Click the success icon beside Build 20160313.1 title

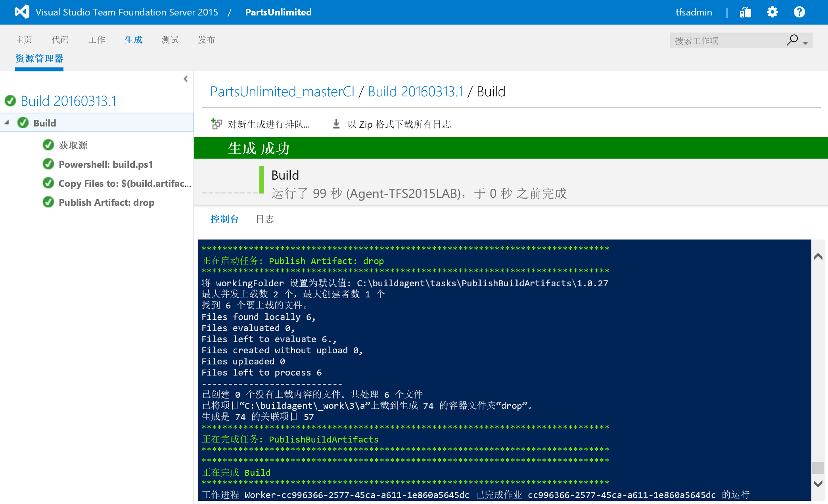[x=10, y=101]
